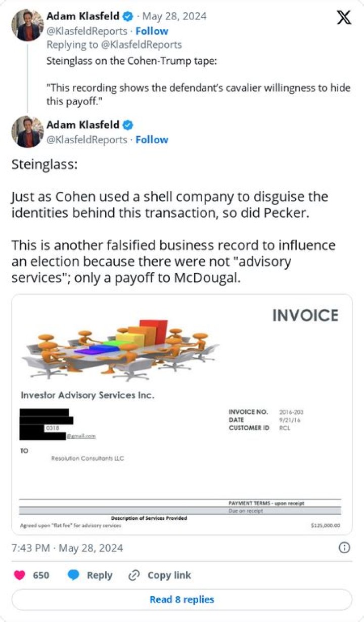This screenshot has width=364, height=622.
Task: Click the Replying to @KlasfeldReports text
Action: pos(114,45)
